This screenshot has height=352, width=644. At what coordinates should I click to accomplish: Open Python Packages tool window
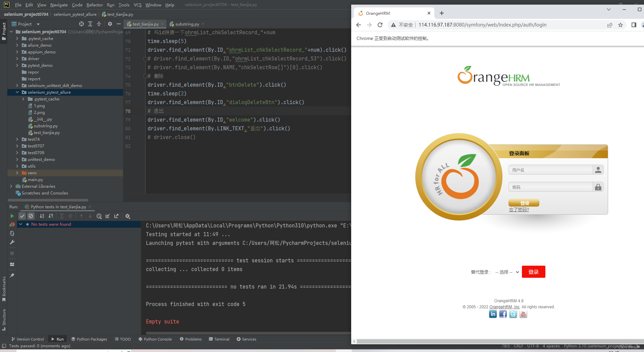(89, 339)
